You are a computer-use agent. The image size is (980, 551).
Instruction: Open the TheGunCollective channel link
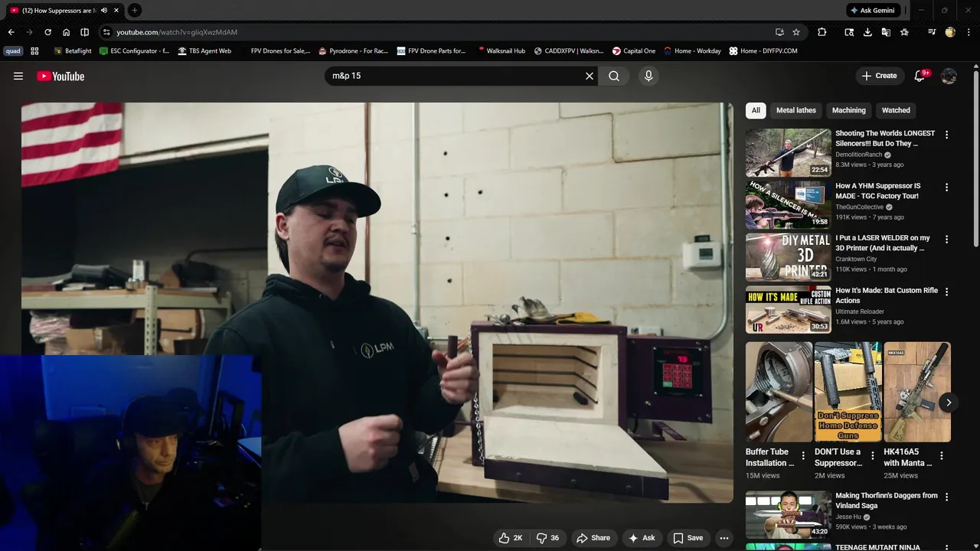click(x=861, y=207)
